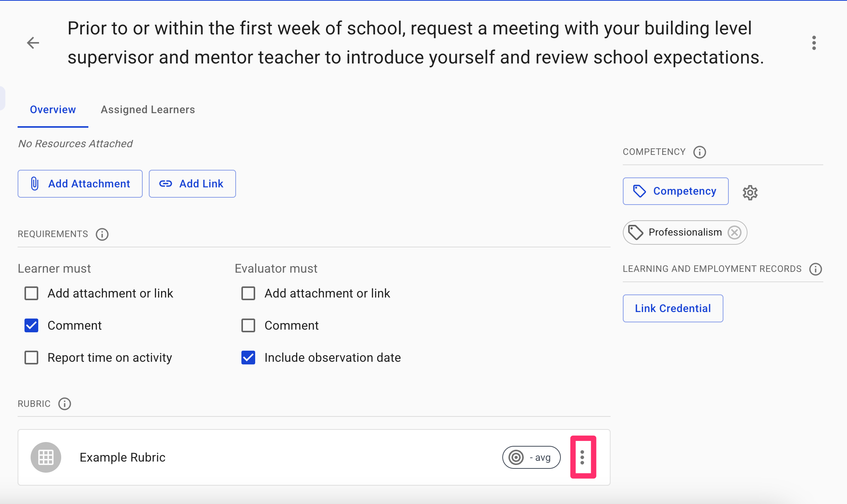Click the Link Credential button
Image resolution: width=847 pixels, height=504 pixels.
pyautogui.click(x=672, y=308)
